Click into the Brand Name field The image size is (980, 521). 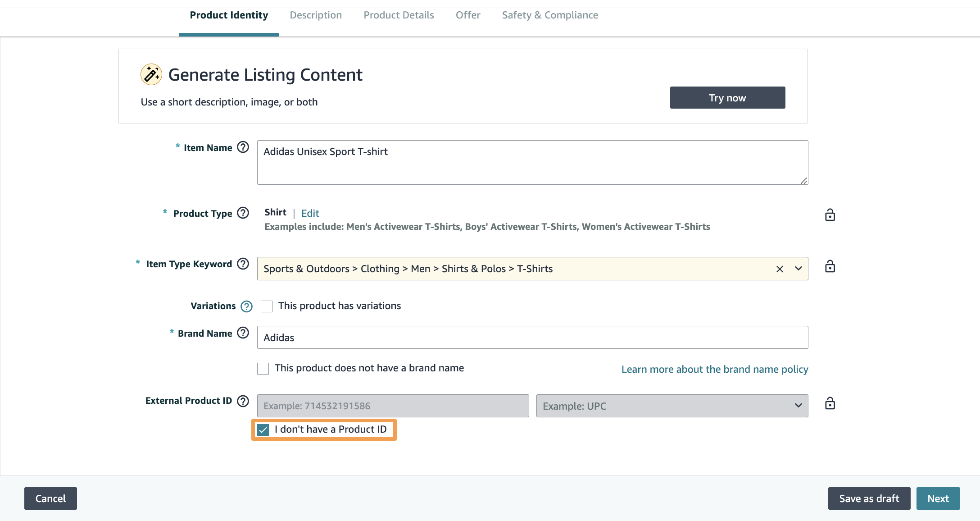tap(532, 338)
